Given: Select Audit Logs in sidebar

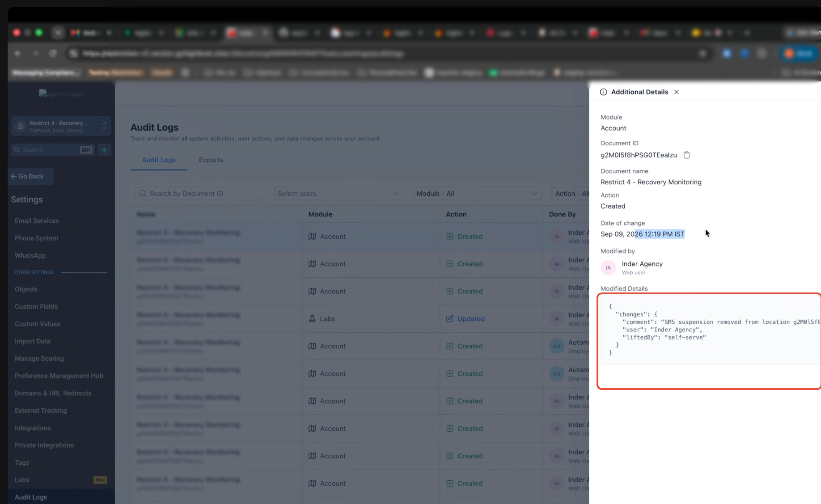Looking at the screenshot, I should (x=31, y=497).
